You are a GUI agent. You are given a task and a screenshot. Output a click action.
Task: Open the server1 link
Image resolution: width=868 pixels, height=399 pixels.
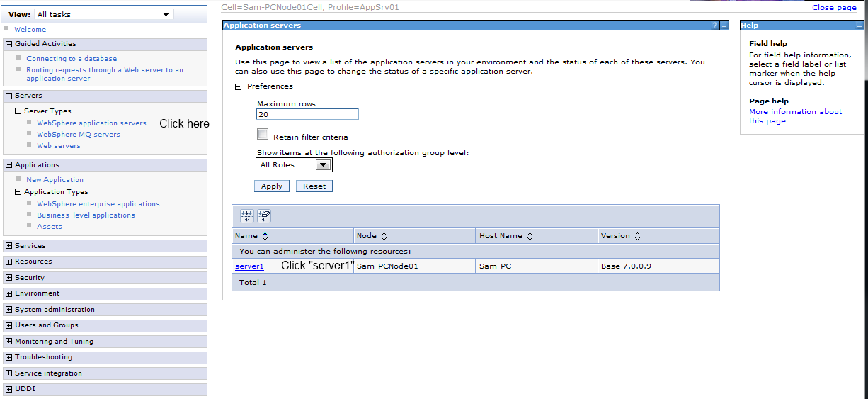(249, 266)
